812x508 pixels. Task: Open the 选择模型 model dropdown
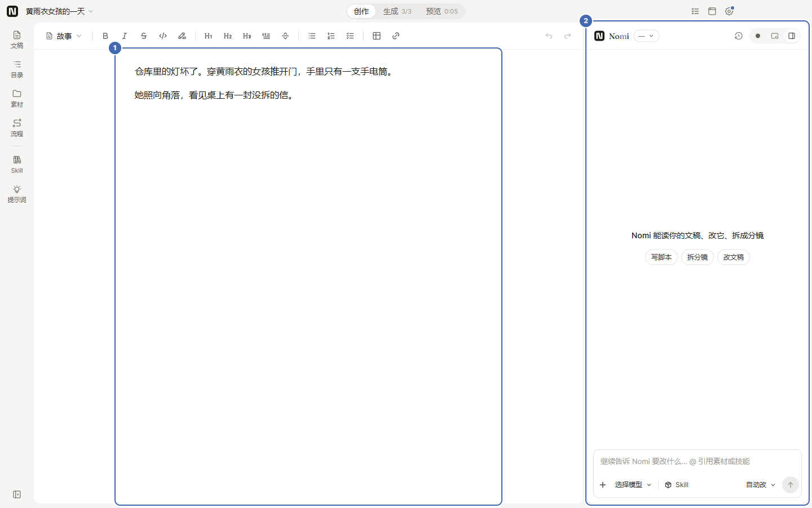coord(633,485)
